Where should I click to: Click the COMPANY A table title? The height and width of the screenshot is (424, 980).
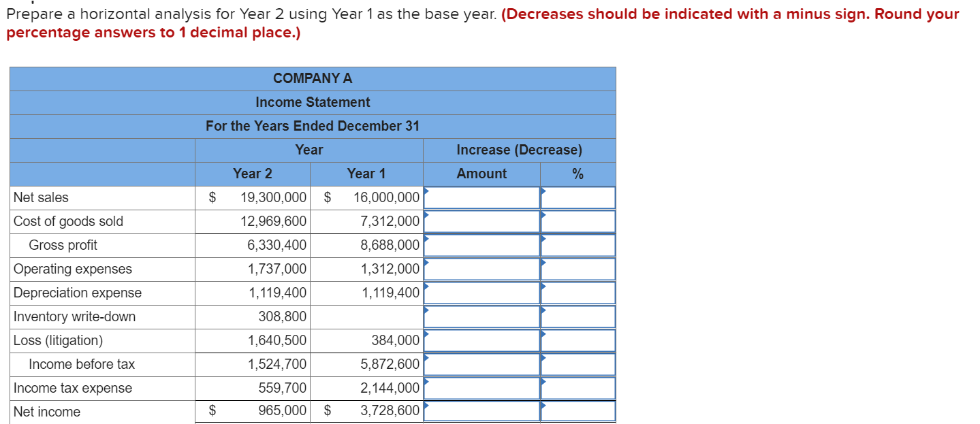pyautogui.click(x=313, y=78)
